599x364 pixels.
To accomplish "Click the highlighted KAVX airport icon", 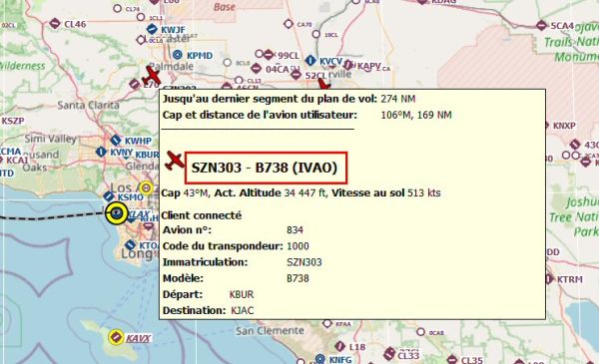I will coord(116,337).
